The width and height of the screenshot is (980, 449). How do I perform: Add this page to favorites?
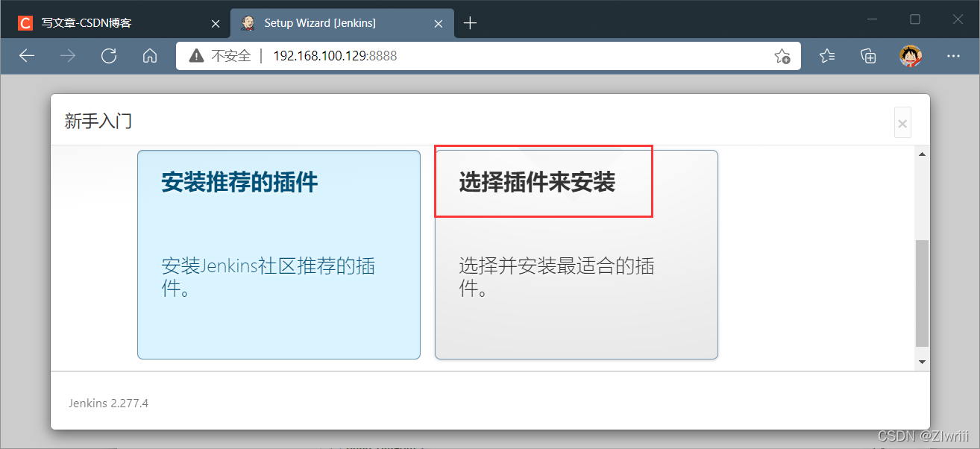(x=782, y=56)
